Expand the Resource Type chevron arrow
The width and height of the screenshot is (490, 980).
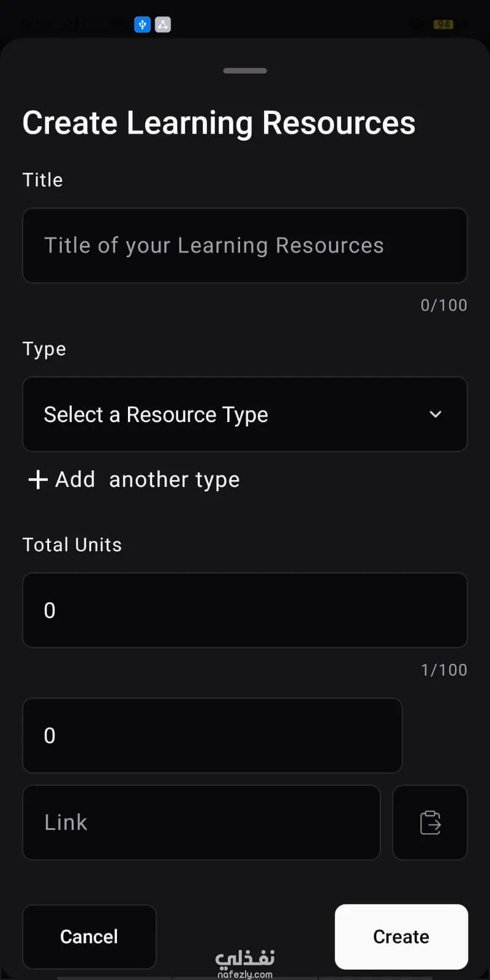[435, 414]
